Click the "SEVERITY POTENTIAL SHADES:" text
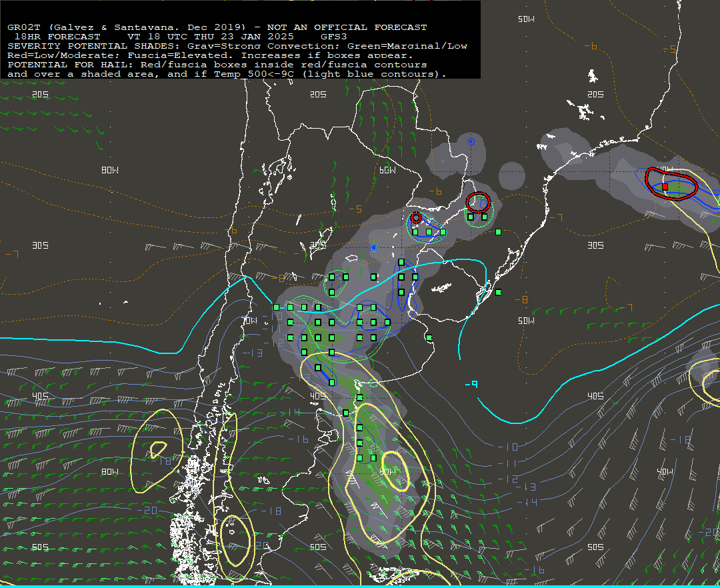This screenshot has width=720, height=588. [95, 46]
